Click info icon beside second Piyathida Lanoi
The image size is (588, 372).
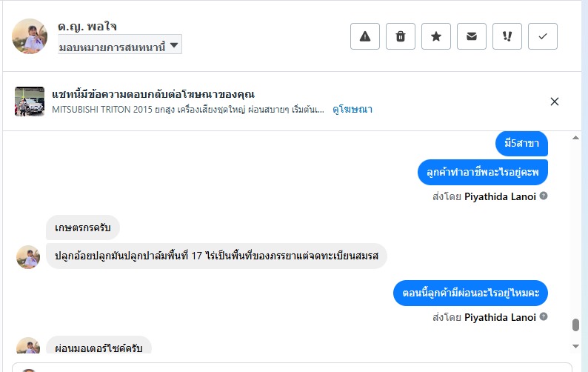[x=544, y=317]
